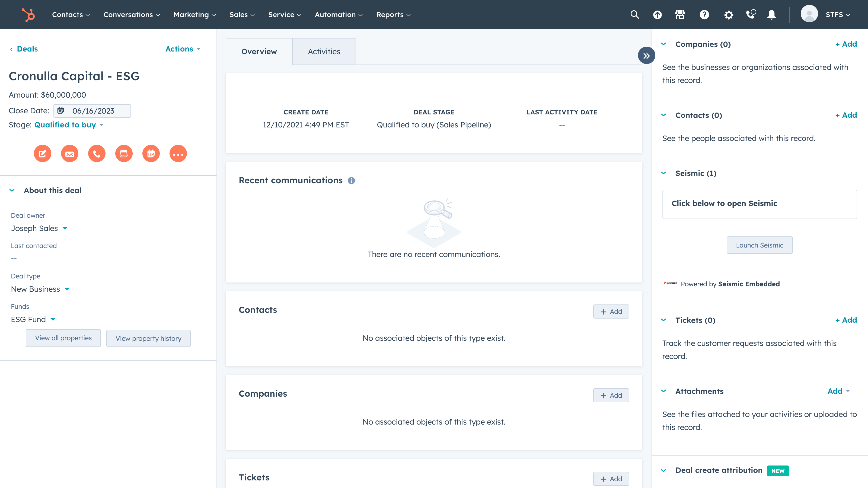The image size is (868, 488).
Task: Click the Close Date field
Action: (x=92, y=110)
